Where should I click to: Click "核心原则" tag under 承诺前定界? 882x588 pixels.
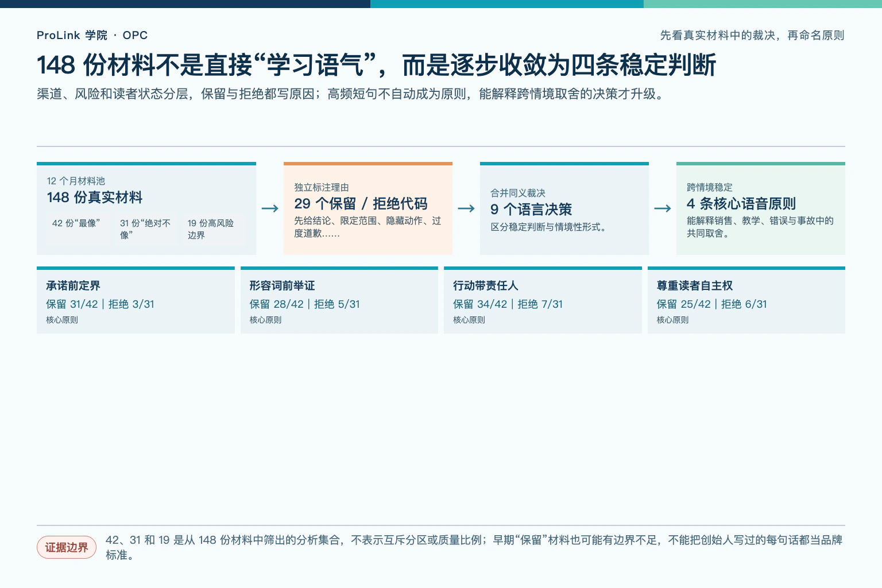(62, 320)
